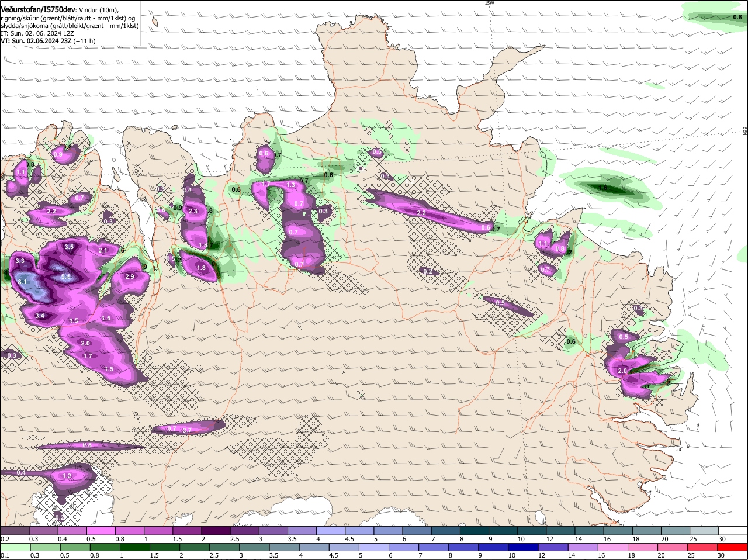
Task: Select the 2.3 precipitation value label
Action: (x=193, y=211)
